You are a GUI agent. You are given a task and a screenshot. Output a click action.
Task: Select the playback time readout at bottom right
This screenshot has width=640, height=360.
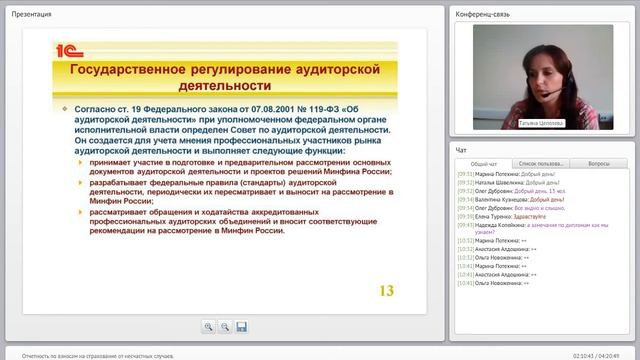596,356
